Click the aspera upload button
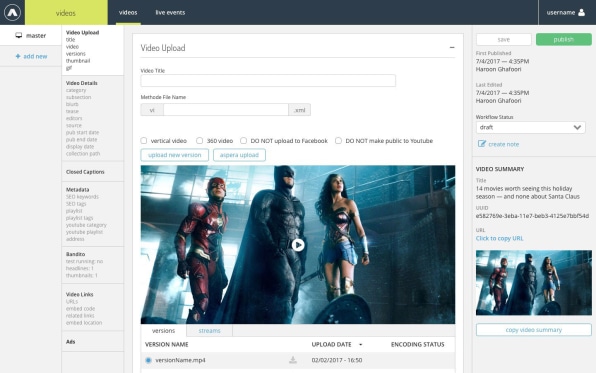This screenshot has width=596, height=373. [239, 155]
